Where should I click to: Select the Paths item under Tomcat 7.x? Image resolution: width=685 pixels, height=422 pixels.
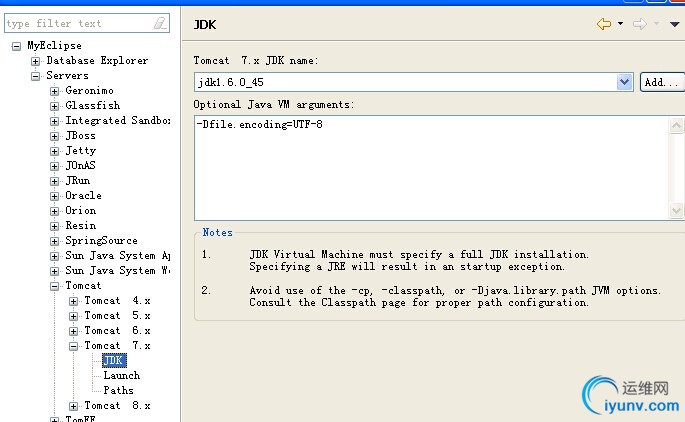coord(118,390)
